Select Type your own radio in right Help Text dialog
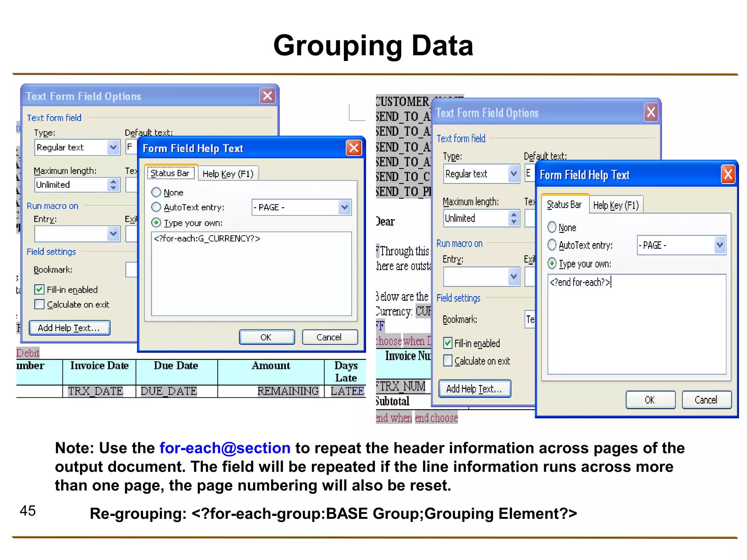The image size is (747, 560). pos(552,263)
